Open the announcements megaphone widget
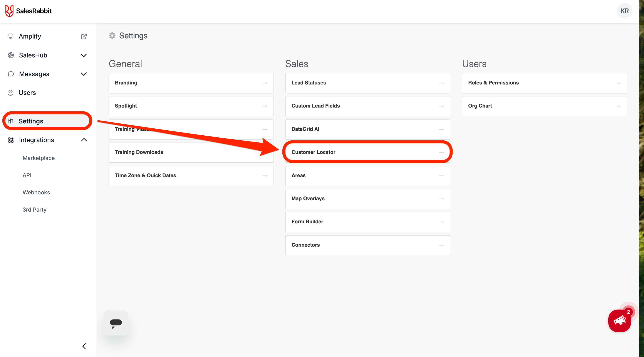The image size is (644, 357). click(x=619, y=321)
